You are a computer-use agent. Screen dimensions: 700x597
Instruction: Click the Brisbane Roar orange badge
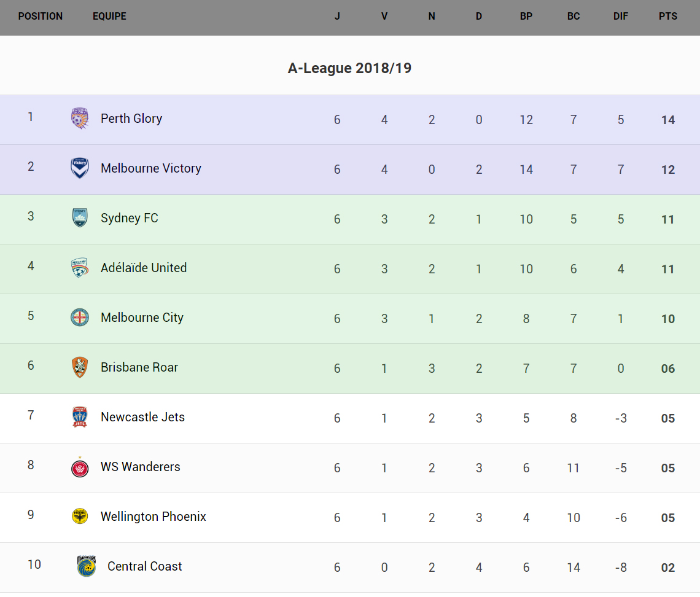pyautogui.click(x=80, y=367)
